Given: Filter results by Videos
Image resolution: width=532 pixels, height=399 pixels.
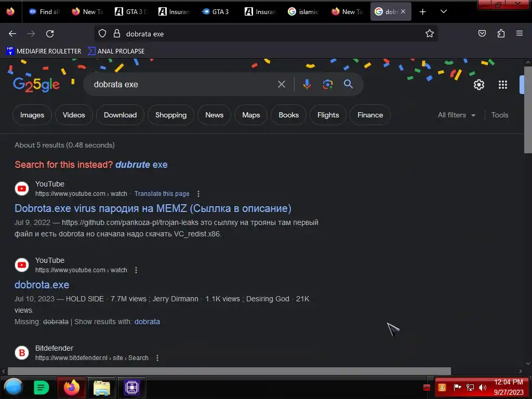Looking at the screenshot, I should 74,115.
